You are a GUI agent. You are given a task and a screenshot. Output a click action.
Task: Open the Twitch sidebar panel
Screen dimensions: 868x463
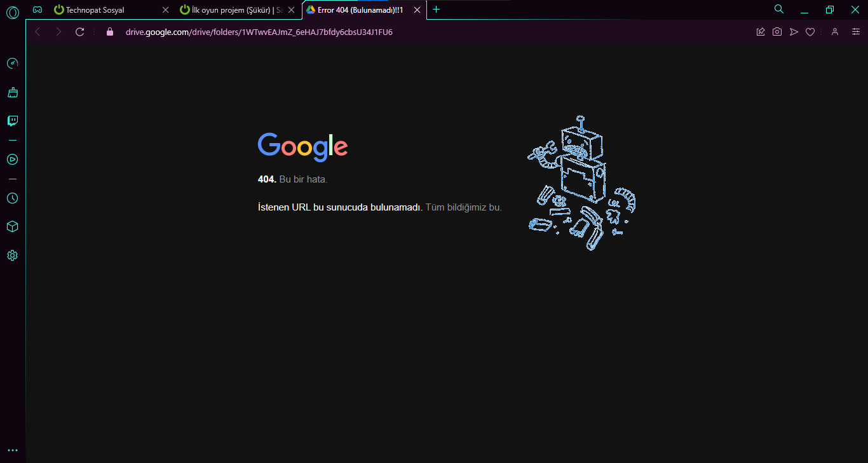click(12, 121)
